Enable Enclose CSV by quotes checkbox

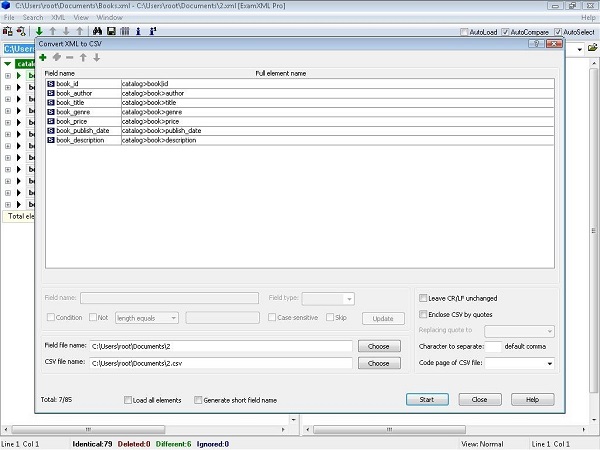coord(423,314)
